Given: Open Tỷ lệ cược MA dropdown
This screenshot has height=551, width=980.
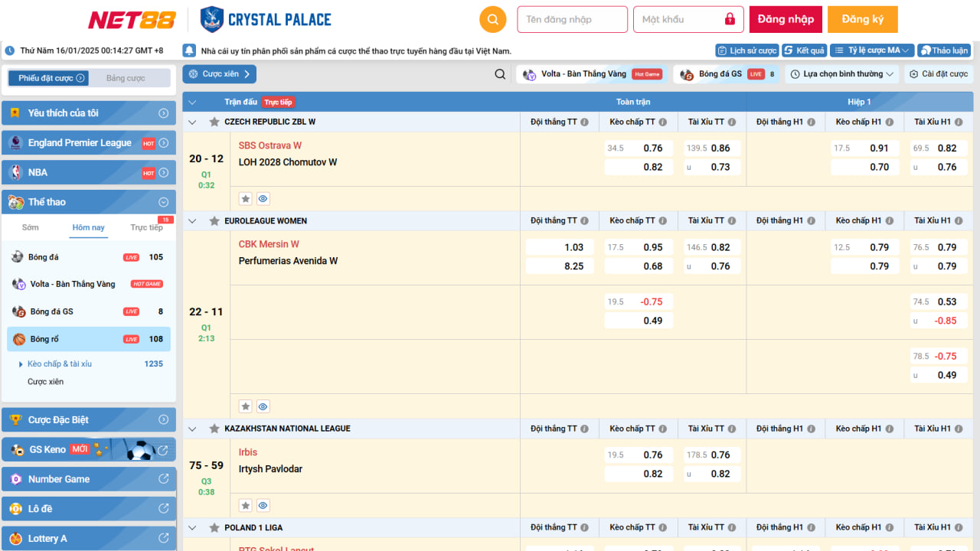Looking at the screenshot, I should 872,51.
